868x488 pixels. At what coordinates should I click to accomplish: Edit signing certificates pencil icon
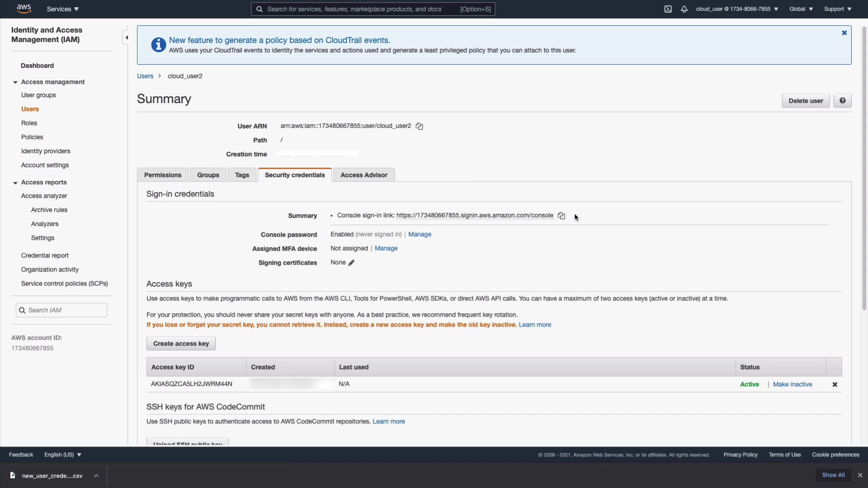click(x=351, y=263)
